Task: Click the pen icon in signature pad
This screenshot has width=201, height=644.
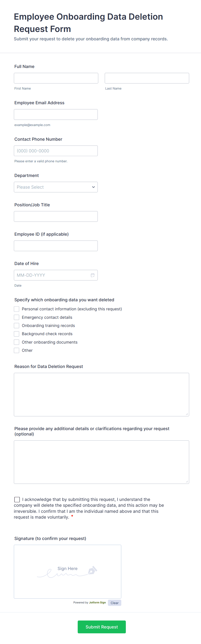Action: click(92, 570)
